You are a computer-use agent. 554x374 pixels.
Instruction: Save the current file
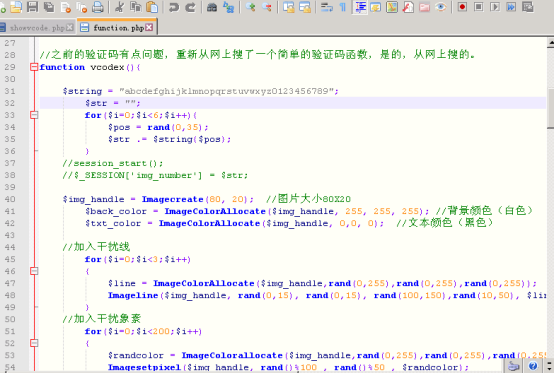point(32,7)
